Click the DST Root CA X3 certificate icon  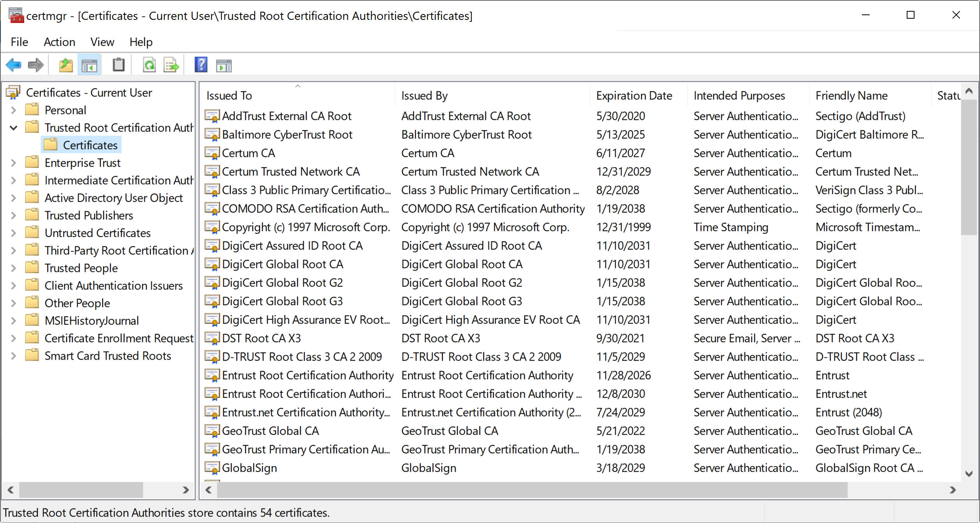click(x=212, y=338)
